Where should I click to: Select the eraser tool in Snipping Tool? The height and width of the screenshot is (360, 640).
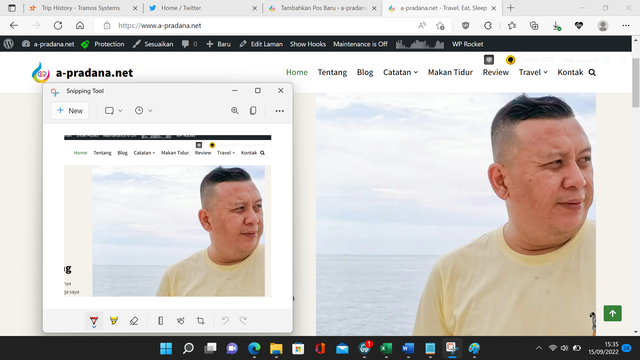click(x=134, y=321)
